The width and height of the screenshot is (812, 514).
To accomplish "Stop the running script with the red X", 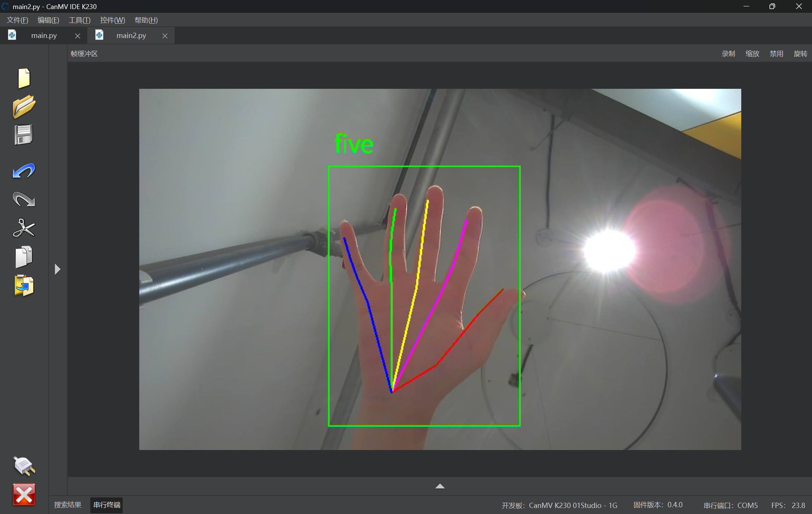I will pos(24,494).
